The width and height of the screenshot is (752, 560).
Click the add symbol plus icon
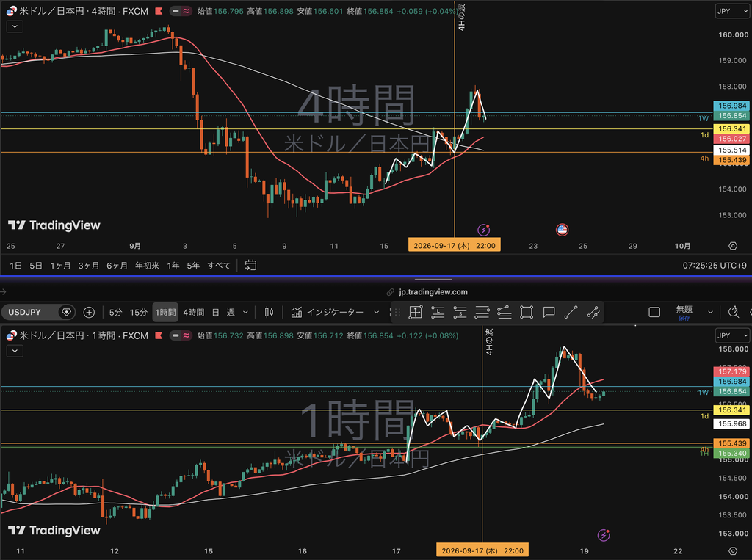(x=89, y=312)
